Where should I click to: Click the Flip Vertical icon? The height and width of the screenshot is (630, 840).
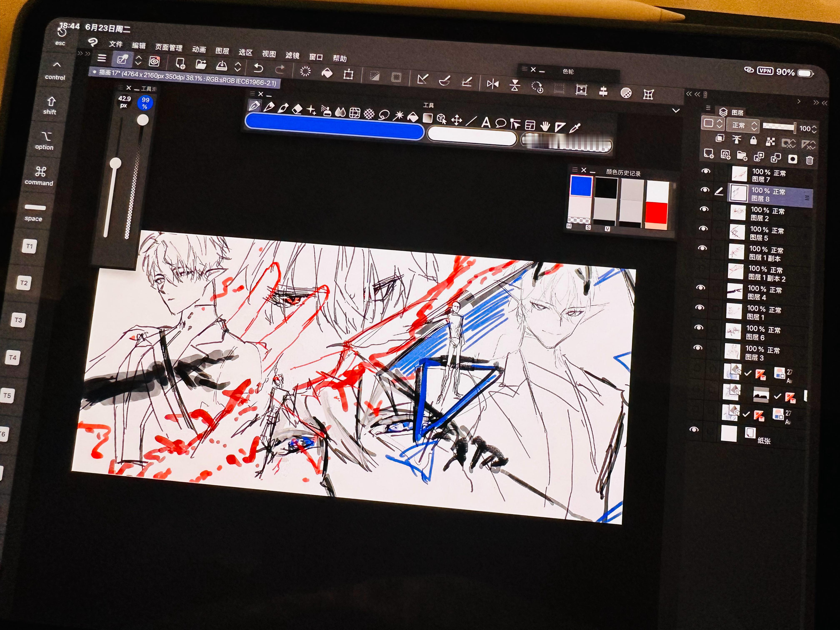pyautogui.click(x=515, y=85)
